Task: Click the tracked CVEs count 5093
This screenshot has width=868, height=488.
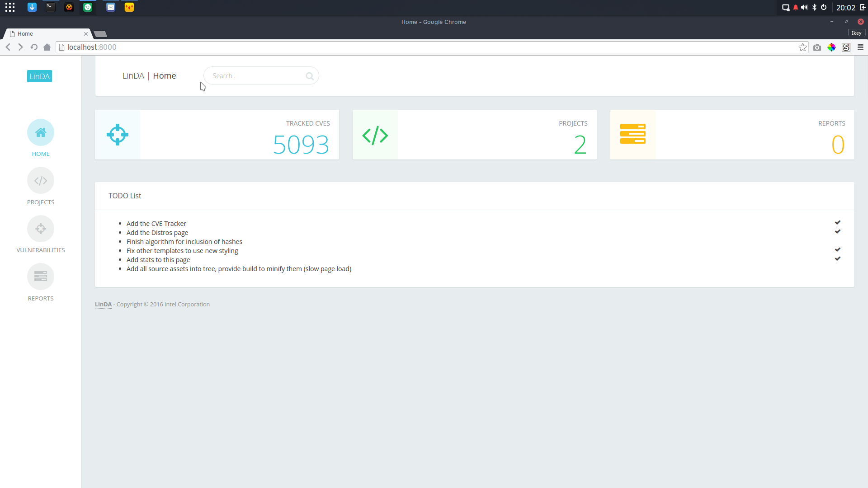Action: pyautogui.click(x=301, y=145)
